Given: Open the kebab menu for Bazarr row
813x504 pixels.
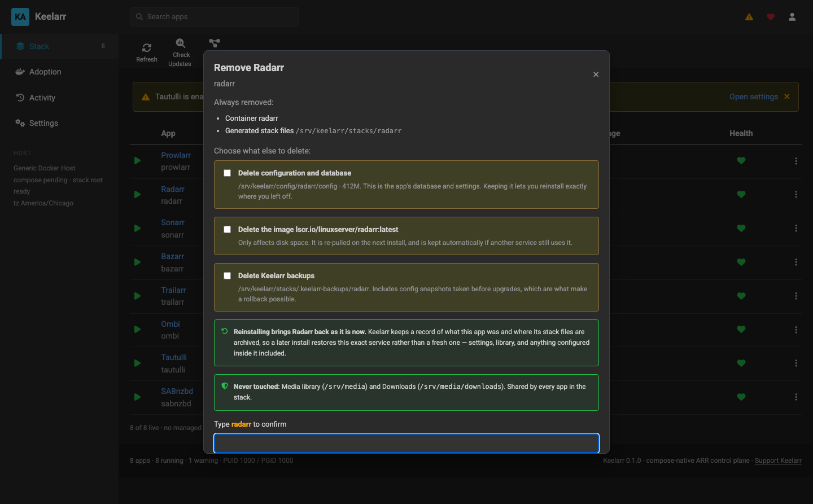Looking at the screenshot, I should [796, 262].
